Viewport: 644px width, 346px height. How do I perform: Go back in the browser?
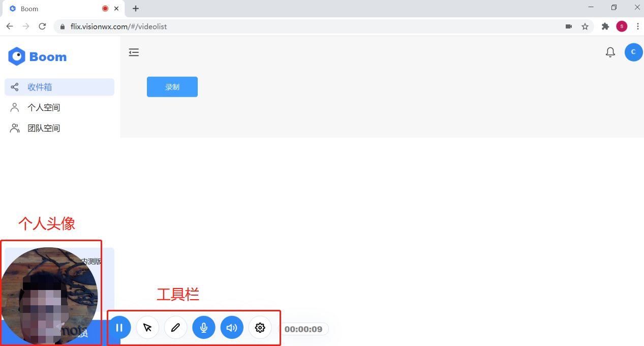[x=10, y=26]
